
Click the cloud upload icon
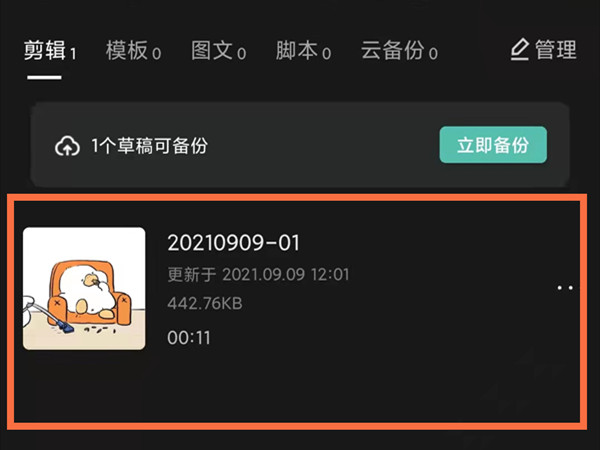click(x=67, y=146)
